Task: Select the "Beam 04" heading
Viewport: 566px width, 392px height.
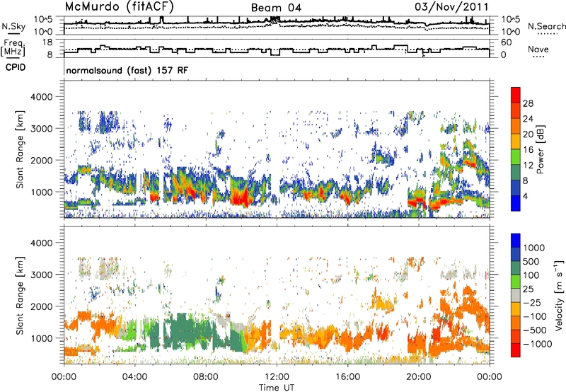Action: 276,8
